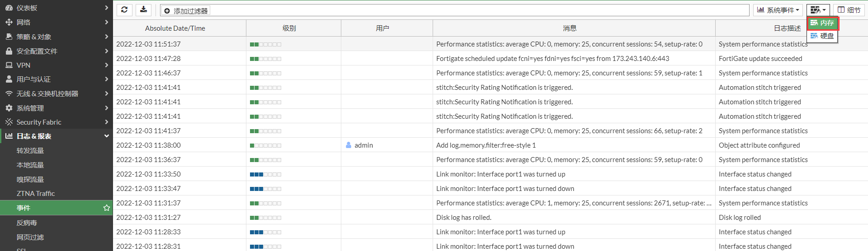The image size is (868, 251).
Task: Click the admin user icon in log row
Action: pos(349,145)
